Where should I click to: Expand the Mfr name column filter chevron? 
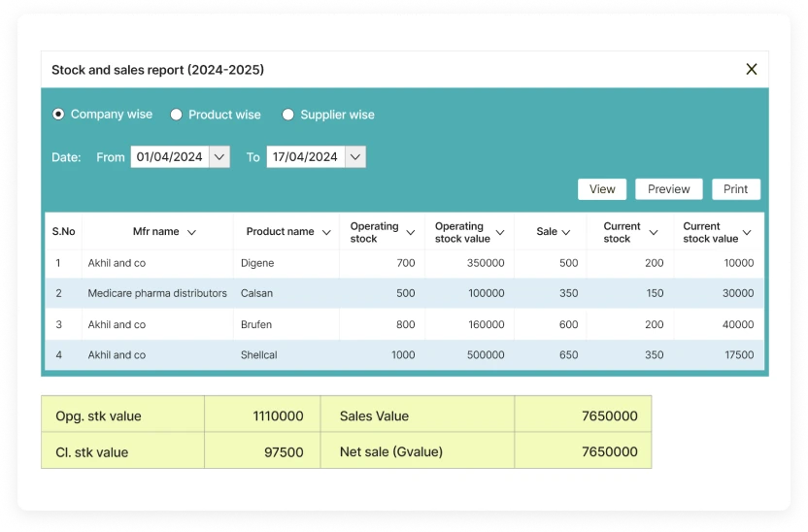[x=191, y=233]
